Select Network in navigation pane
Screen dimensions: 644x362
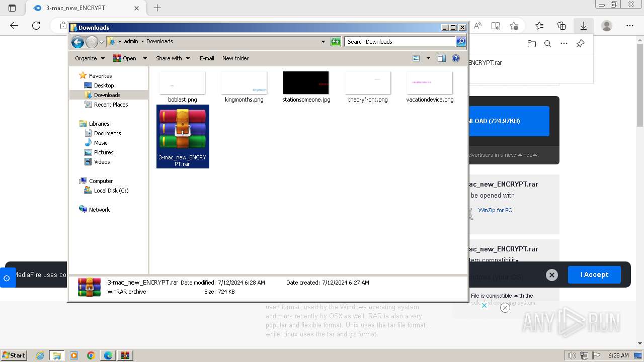(x=94, y=210)
